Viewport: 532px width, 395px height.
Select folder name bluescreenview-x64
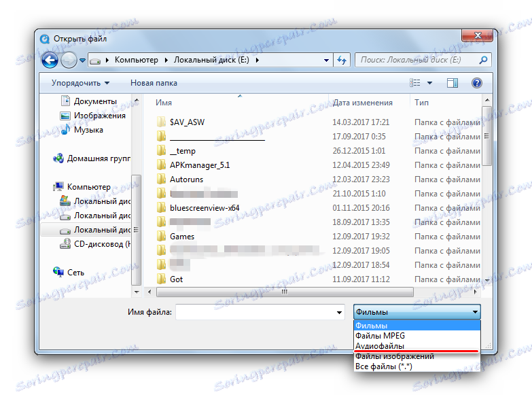205,208
